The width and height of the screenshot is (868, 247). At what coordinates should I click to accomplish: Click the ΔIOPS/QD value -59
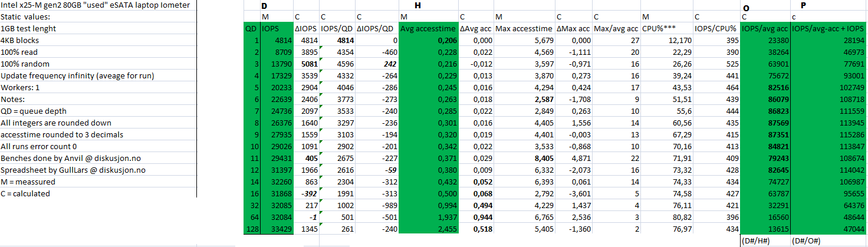[390, 170]
